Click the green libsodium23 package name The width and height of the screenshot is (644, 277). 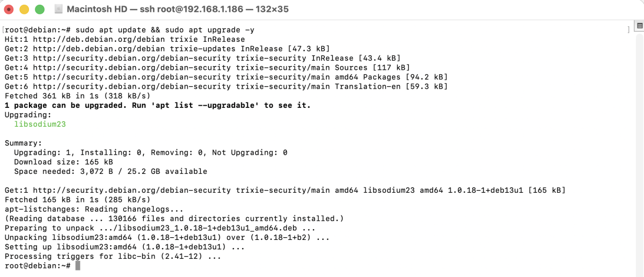40,124
